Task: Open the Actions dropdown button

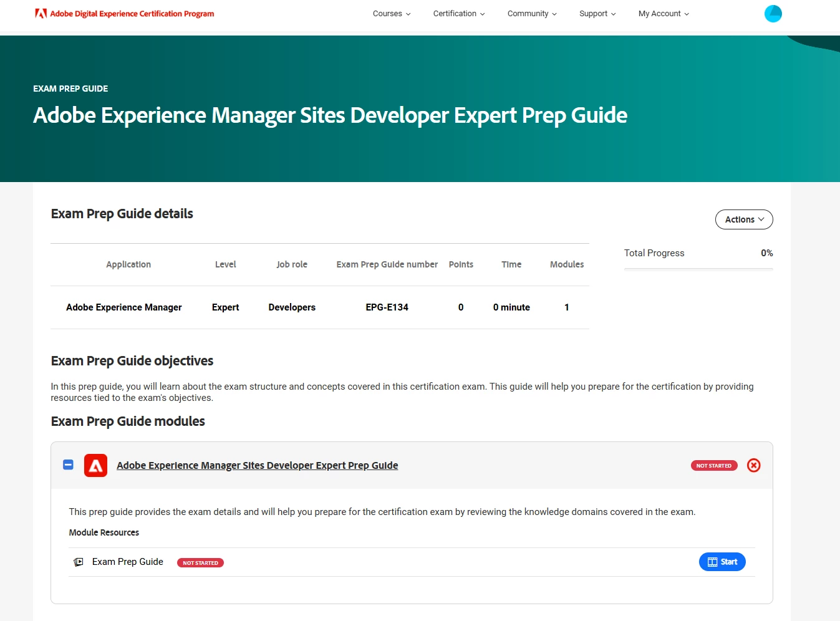Action: 744,219
